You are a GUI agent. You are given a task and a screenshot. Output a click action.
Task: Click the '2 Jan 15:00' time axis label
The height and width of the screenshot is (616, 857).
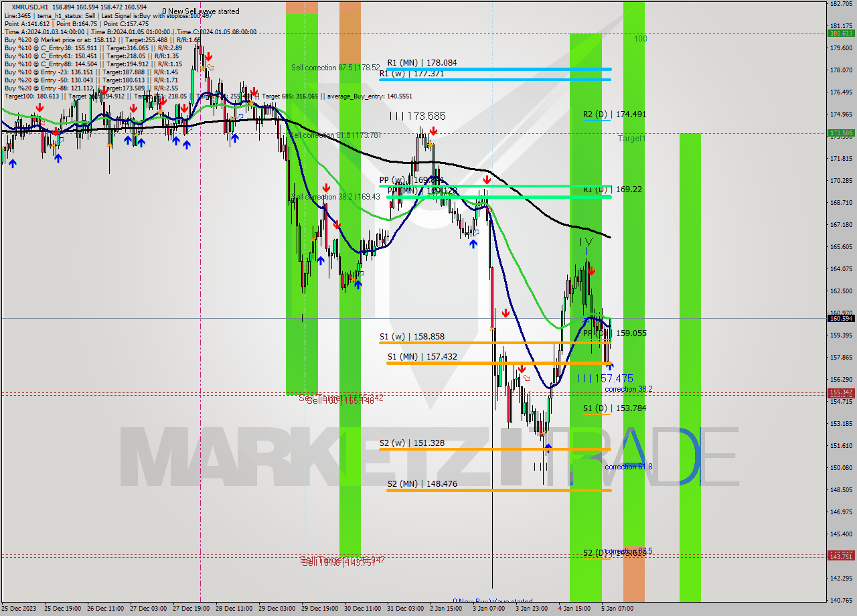[x=447, y=609]
